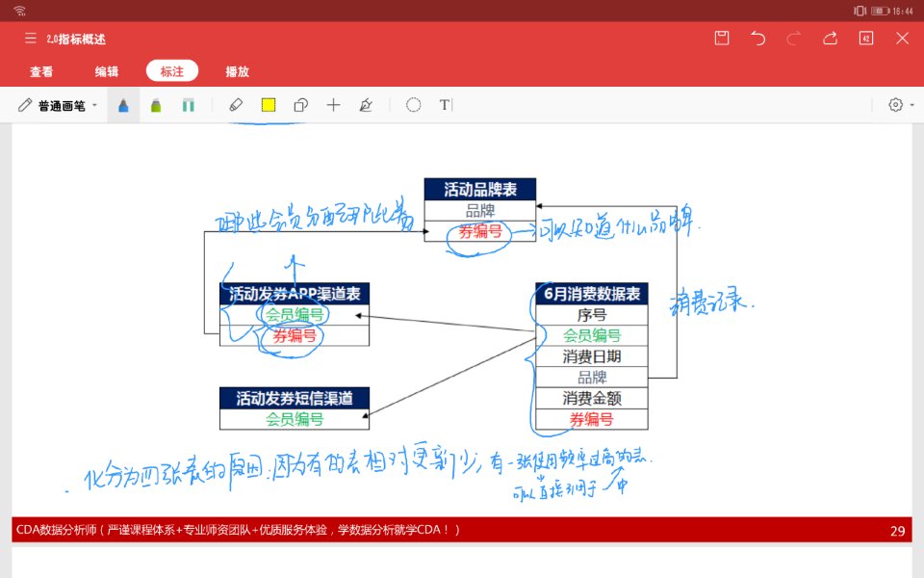This screenshot has width=924, height=578.
Task: Activate the dashed circle lasso tool
Action: pos(414,105)
